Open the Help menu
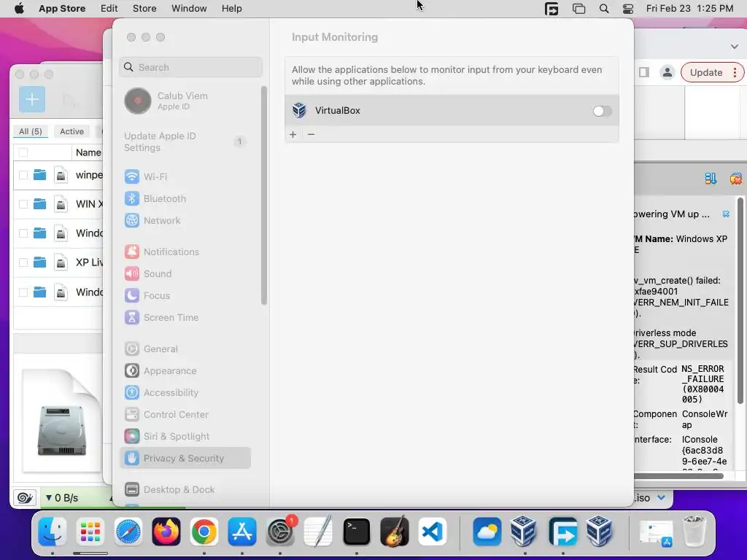This screenshot has height=560, width=747. [x=231, y=9]
